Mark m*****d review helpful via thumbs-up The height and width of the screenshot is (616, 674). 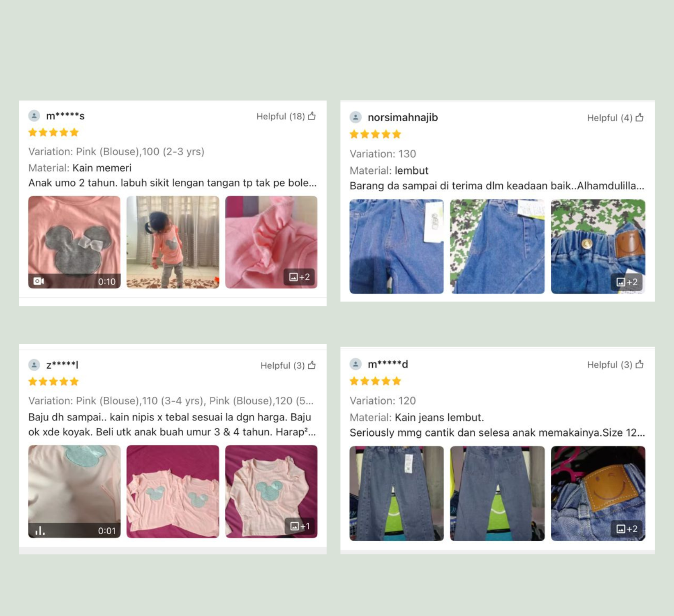(x=639, y=364)
